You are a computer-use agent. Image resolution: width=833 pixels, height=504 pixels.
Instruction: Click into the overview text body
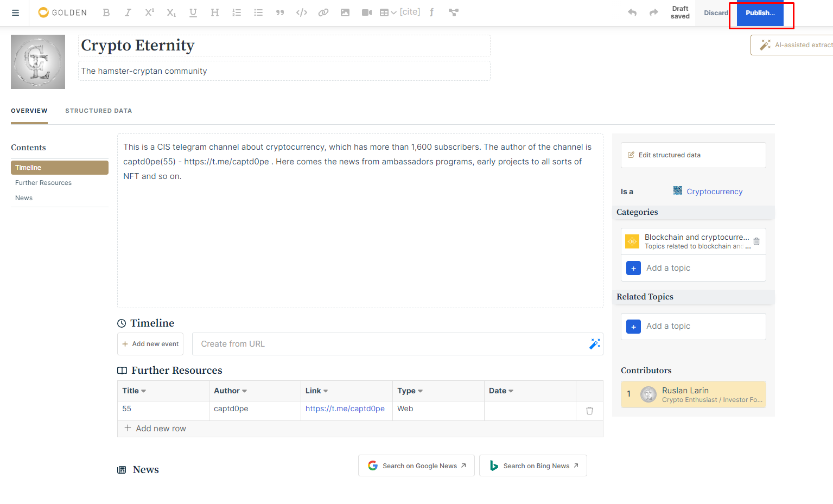360,221
